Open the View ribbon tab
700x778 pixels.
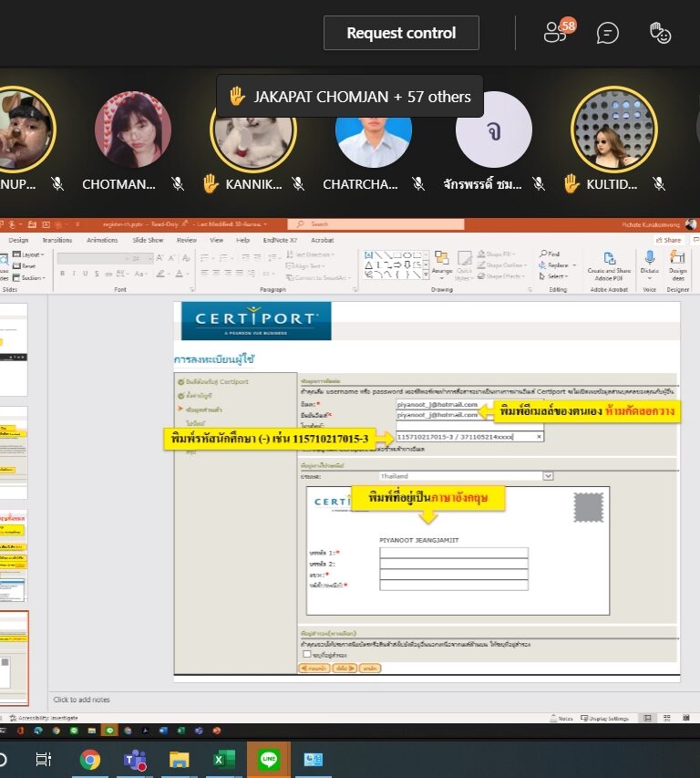[x=216, y=240]
